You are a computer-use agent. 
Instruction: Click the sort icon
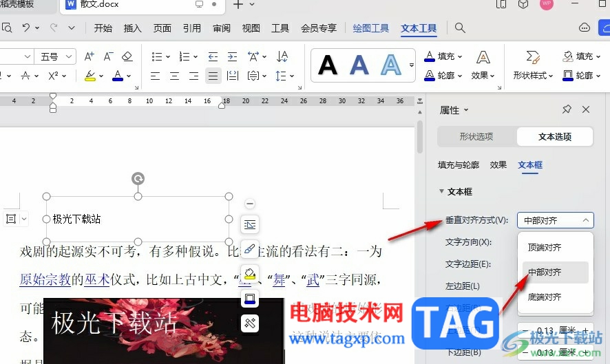282,57
